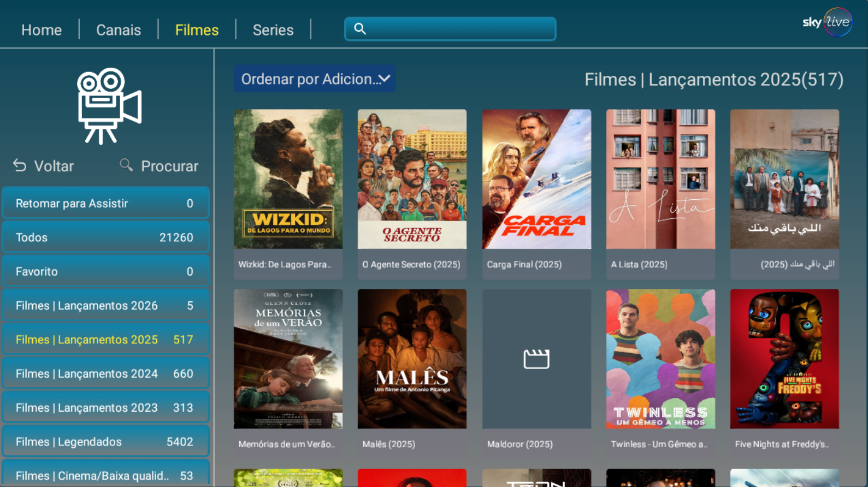This screenshot has height=487, width=868.
Task: Open the Maldoror placeholder clapperboard icon
Action: coord(536,359)
